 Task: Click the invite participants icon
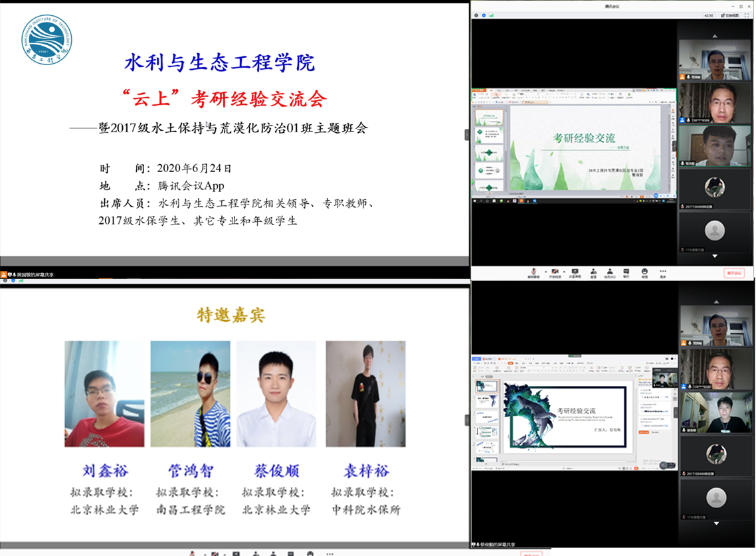click(593, 272)
